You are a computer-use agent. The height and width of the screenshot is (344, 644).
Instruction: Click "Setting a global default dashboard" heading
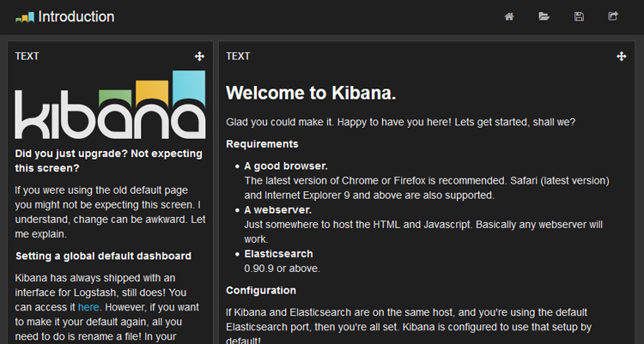pos(103,256)
